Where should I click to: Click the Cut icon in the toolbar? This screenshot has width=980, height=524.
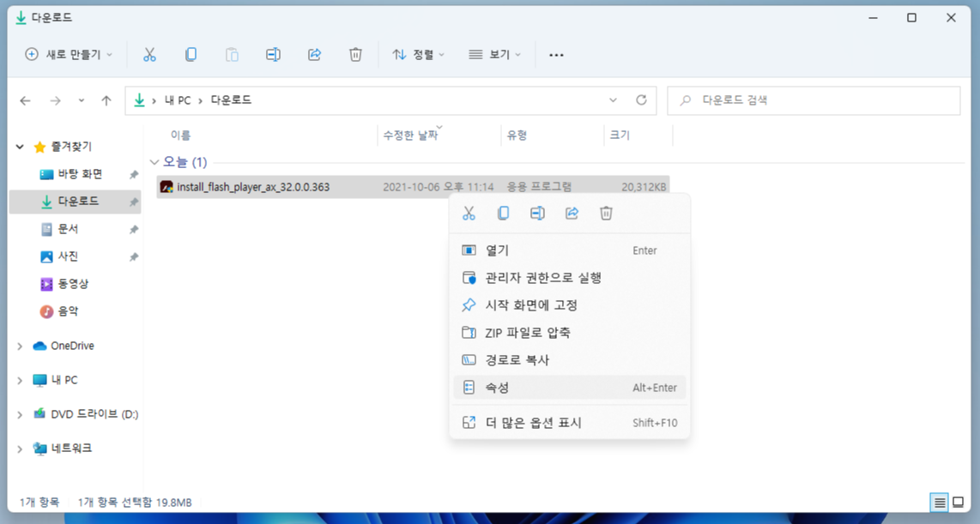pyautogui.click(x=149, y=55)
